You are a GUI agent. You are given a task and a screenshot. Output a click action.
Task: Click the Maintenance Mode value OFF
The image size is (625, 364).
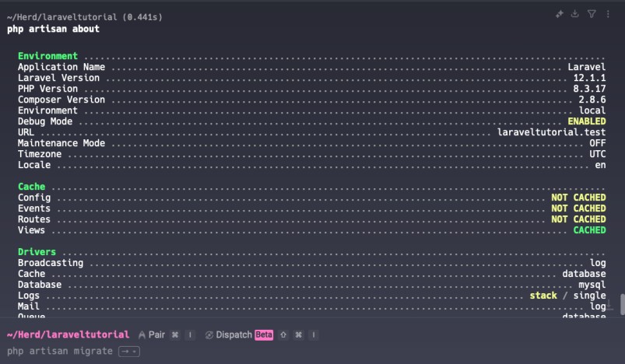click(x=598, y=143)
